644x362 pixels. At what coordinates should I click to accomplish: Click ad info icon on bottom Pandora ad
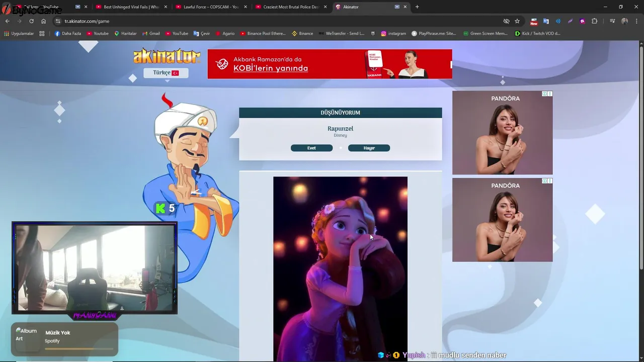[544, 181]
